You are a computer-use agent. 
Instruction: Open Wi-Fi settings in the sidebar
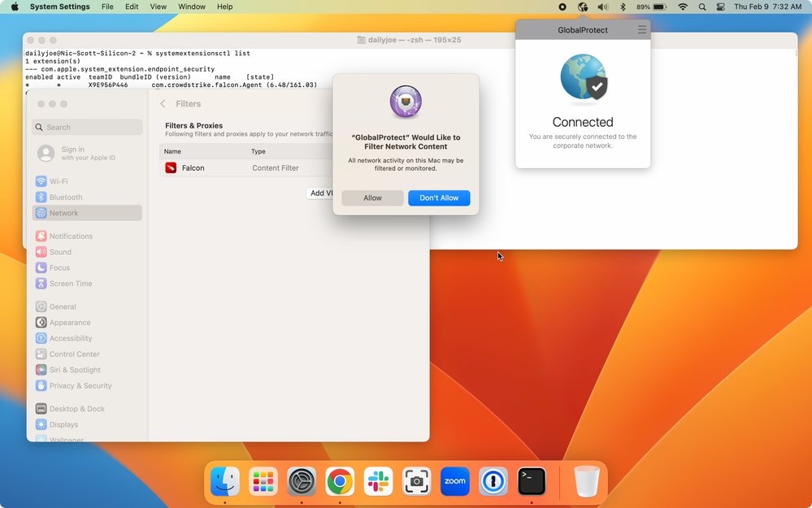[59, 181]
